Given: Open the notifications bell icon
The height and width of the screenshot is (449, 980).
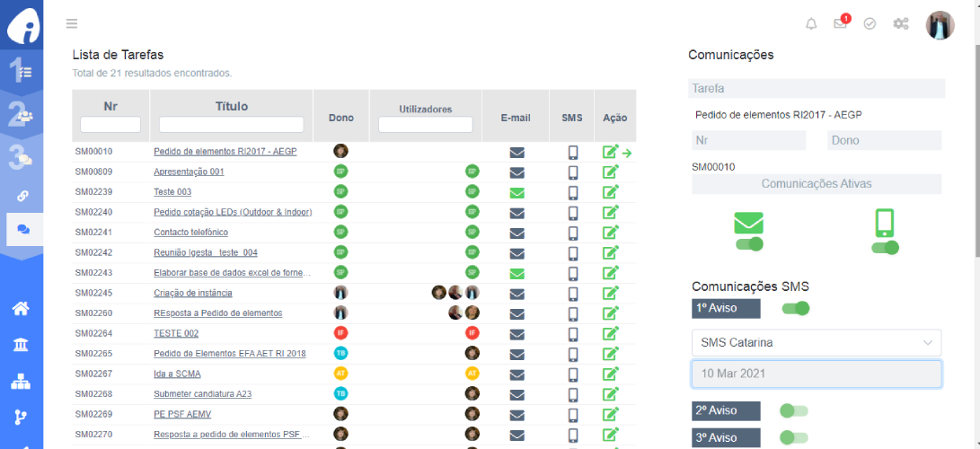Looking at the screenshot, I should coord(811,24).
